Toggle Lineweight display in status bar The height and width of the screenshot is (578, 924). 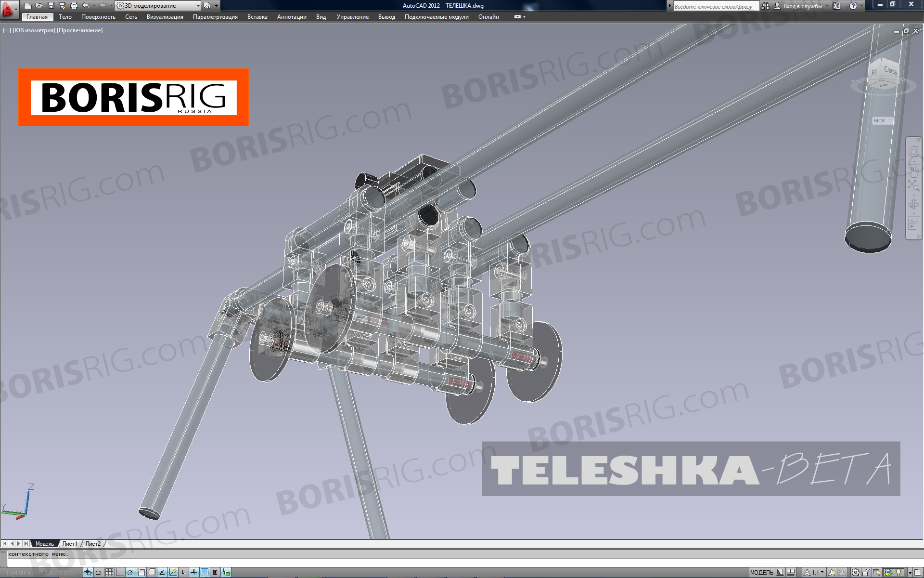194,572
